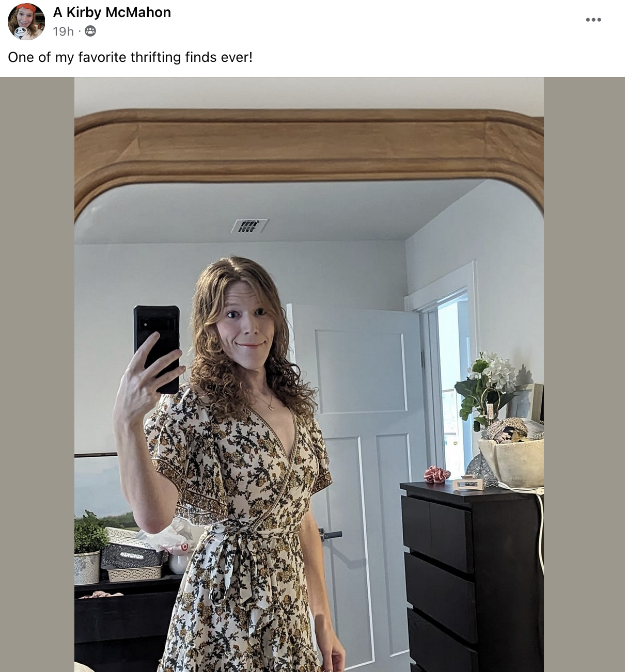Click the dark door handle in the photo
Viewport: 625px width, 672px height.
[x=331, y=535]
